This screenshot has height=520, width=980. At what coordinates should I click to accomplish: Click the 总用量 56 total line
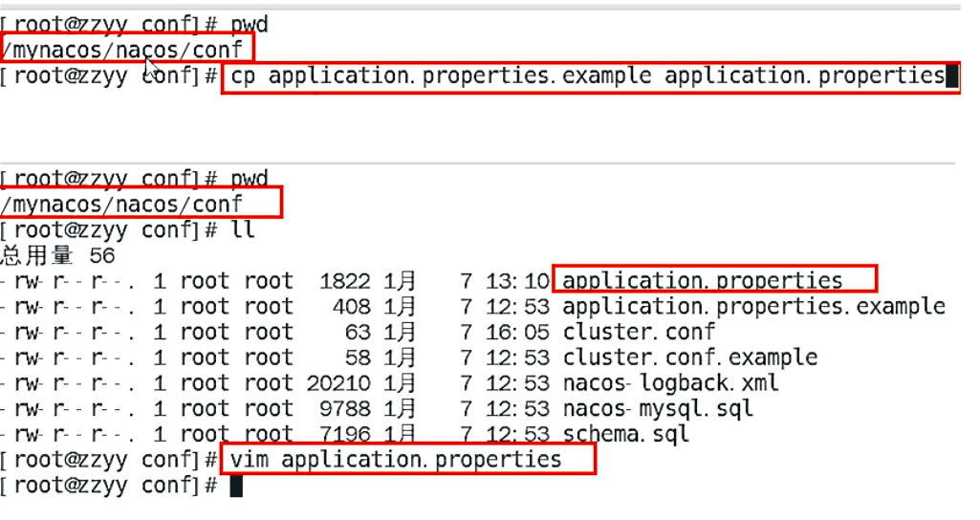click(57, 255)
